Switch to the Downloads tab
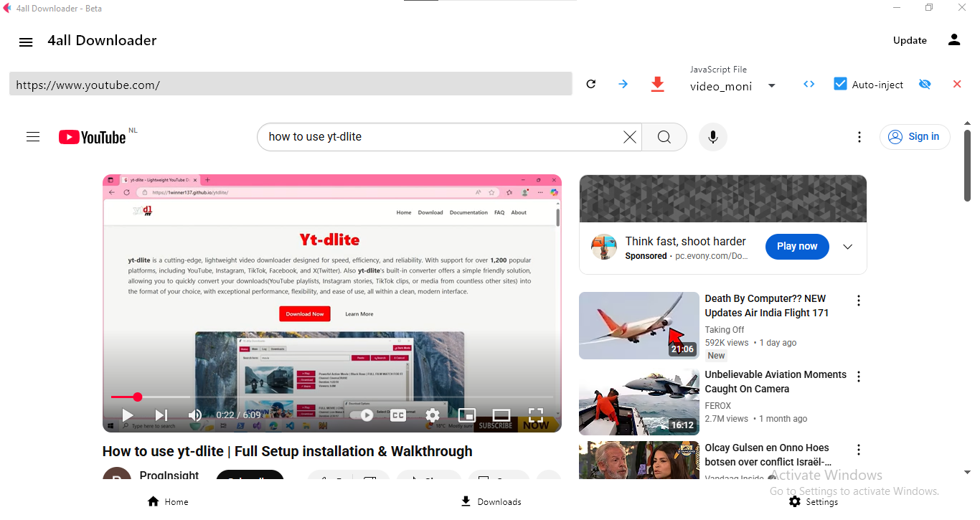The image size is (980, 520). (491, 501)
